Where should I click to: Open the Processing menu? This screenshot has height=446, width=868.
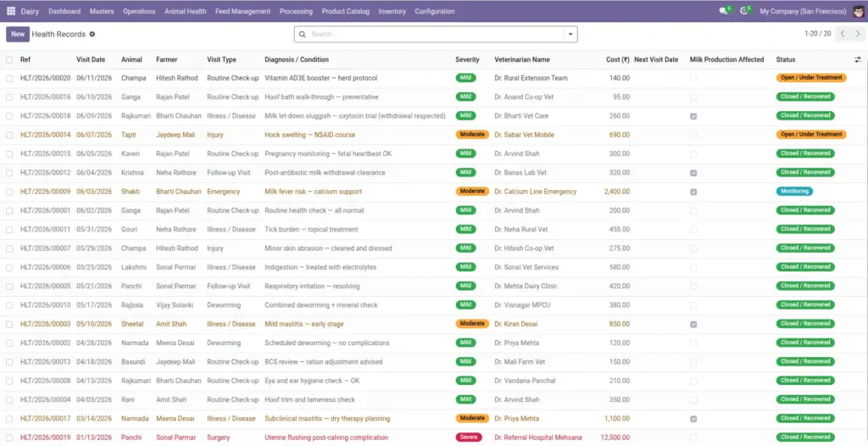tap(296, 11)
